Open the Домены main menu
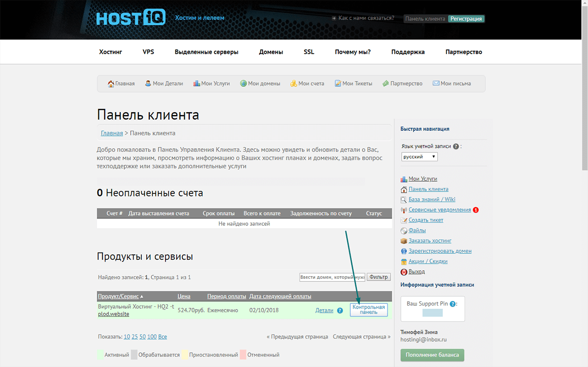 (271, 52)
